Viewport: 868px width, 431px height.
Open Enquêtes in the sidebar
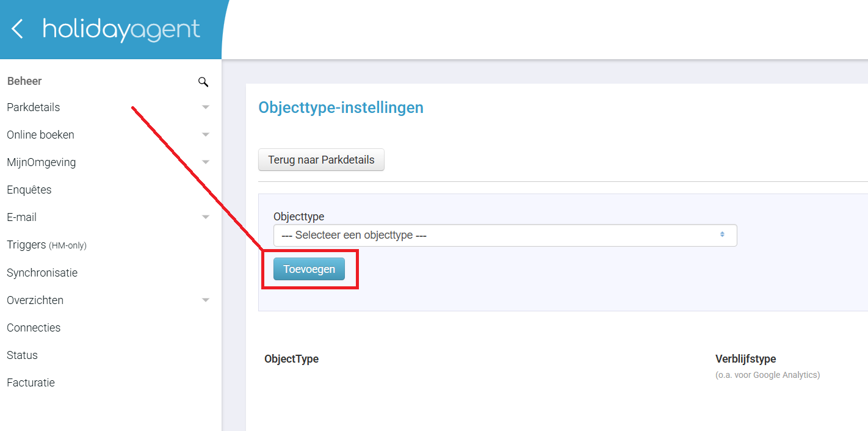(29, 190)
